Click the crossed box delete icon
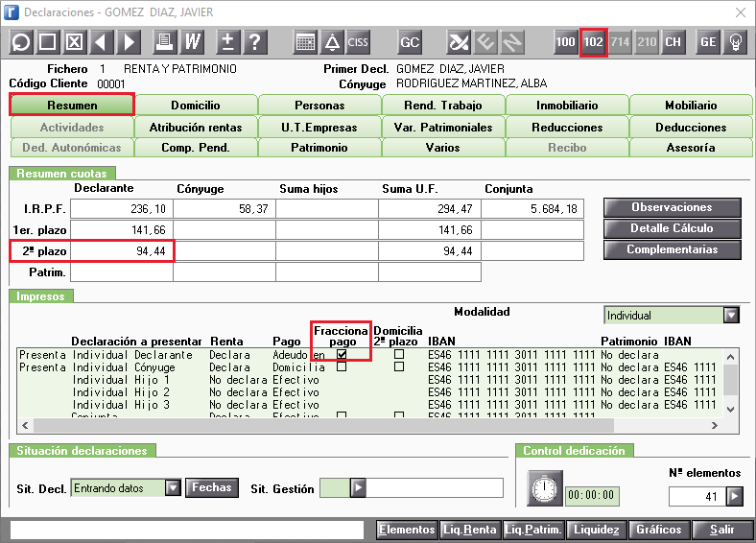Screen dimensions: 756x543 click(x=74, y=42)
